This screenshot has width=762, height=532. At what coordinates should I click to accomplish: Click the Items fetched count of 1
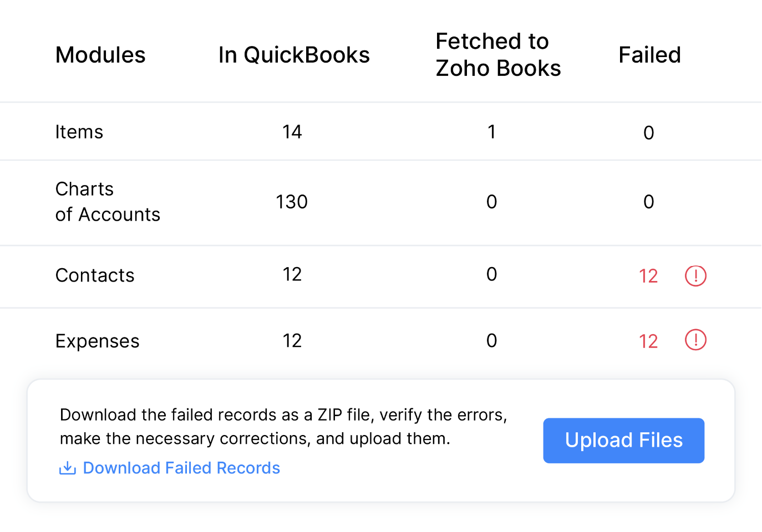pos(491,132)
